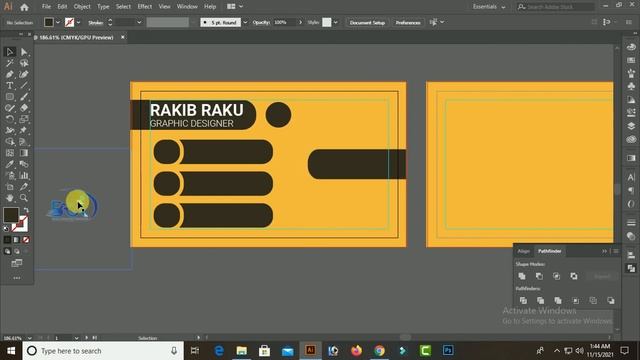Select the Line Segment tool
Screen dimensions: 640x360
[24, 86]
